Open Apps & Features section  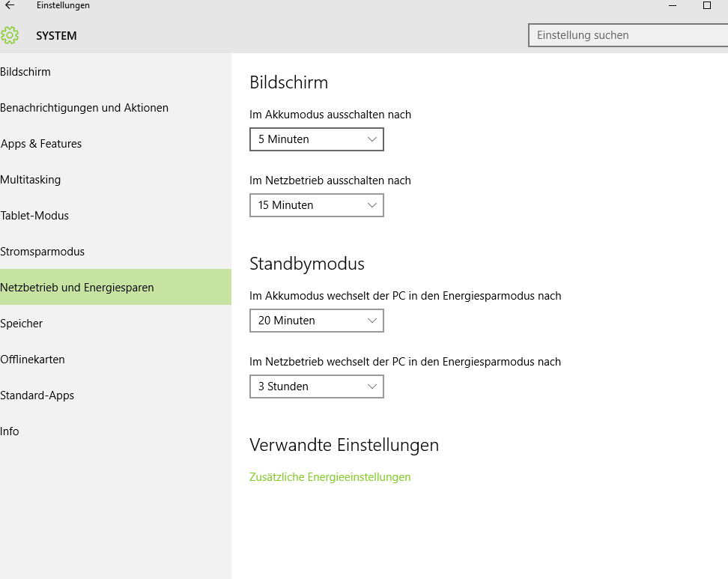click(115, 144)
